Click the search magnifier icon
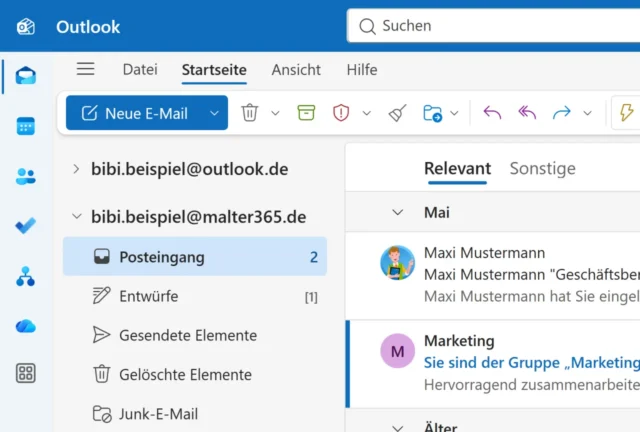 coord(367,27)
